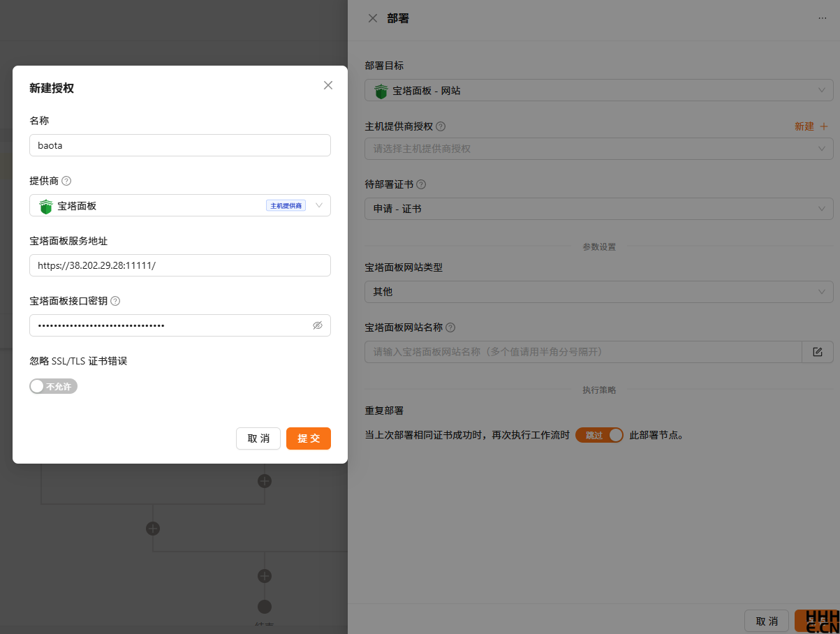
Task: Click the 宝塔面板服务地址 input field
Action: coord(180,265)
